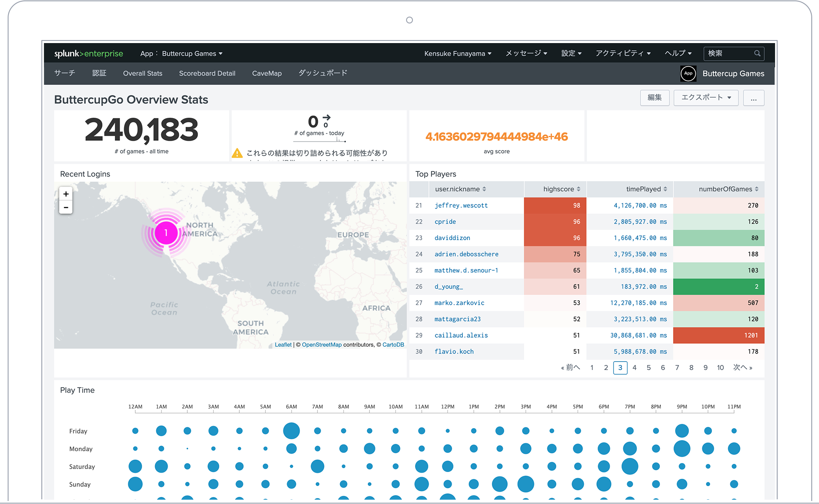Click the Saturday row label
This screenshot has height=504, width=819.
click(82, 466)
